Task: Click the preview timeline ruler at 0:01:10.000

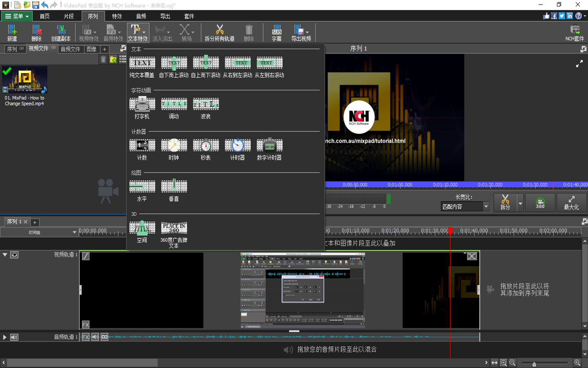Action: point(445,185)
